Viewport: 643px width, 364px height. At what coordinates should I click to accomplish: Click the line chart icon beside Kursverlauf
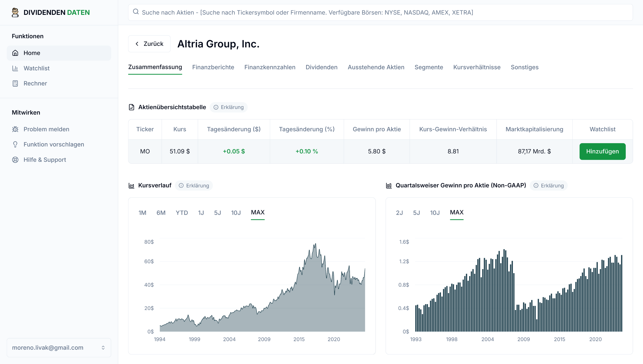tap(132, 186)
